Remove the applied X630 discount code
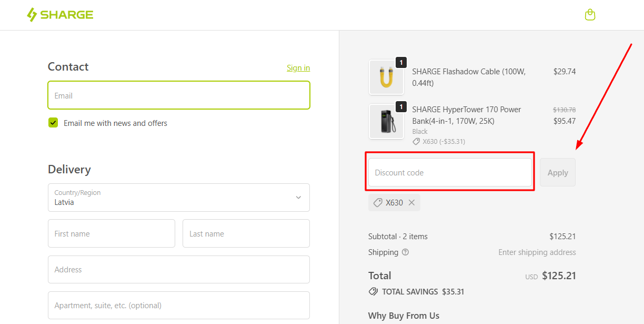The height and width of the screenshot is (324, 644). pos(411,203)
